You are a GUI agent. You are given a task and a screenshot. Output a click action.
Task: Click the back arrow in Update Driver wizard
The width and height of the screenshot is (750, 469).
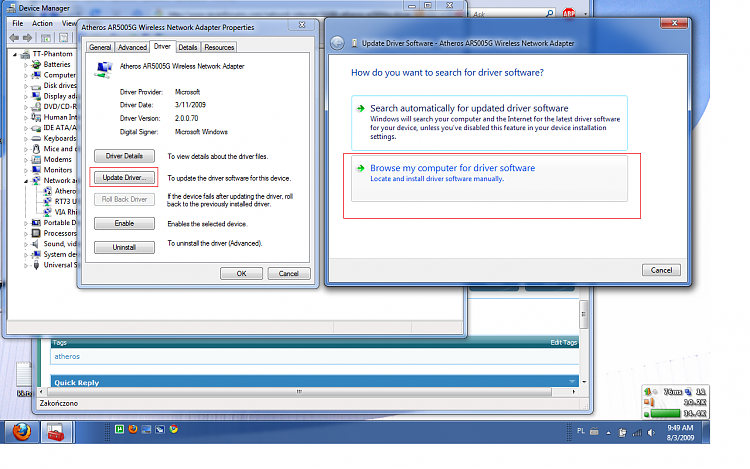[x=337, y=44]
